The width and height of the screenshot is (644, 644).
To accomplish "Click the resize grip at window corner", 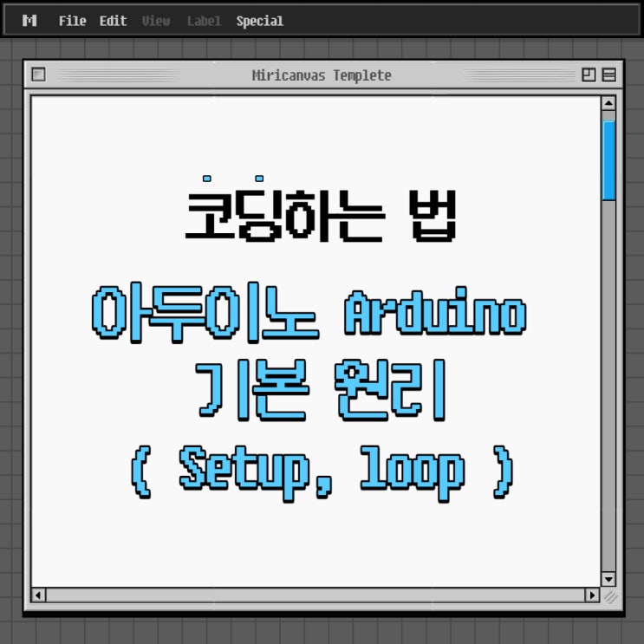I will click(610, 597).
